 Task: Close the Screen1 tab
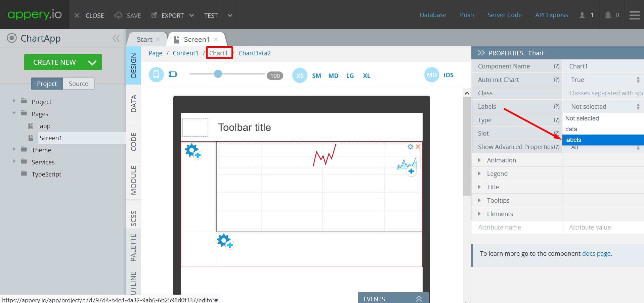click(216, 39)
